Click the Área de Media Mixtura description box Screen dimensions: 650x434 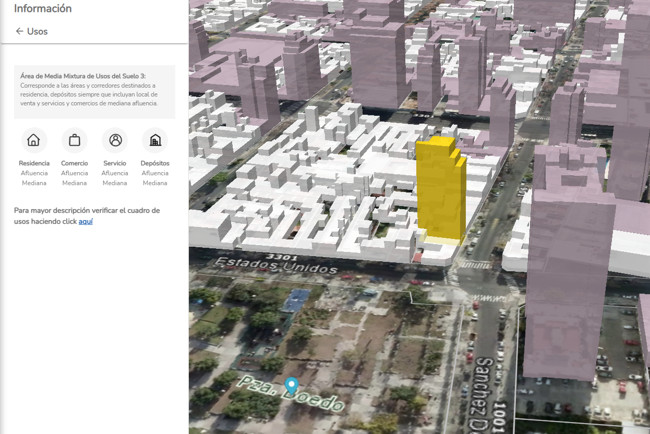[95, 92]
